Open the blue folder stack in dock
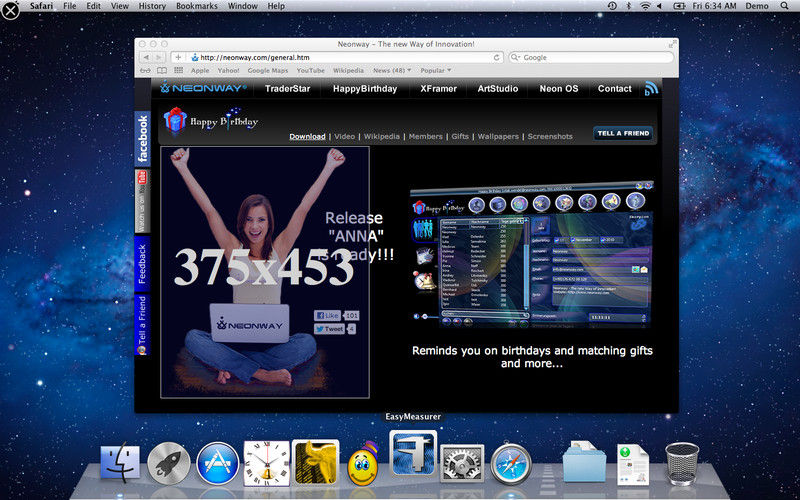This screenshot has width=800, height=500. click(x=584, y=462)
